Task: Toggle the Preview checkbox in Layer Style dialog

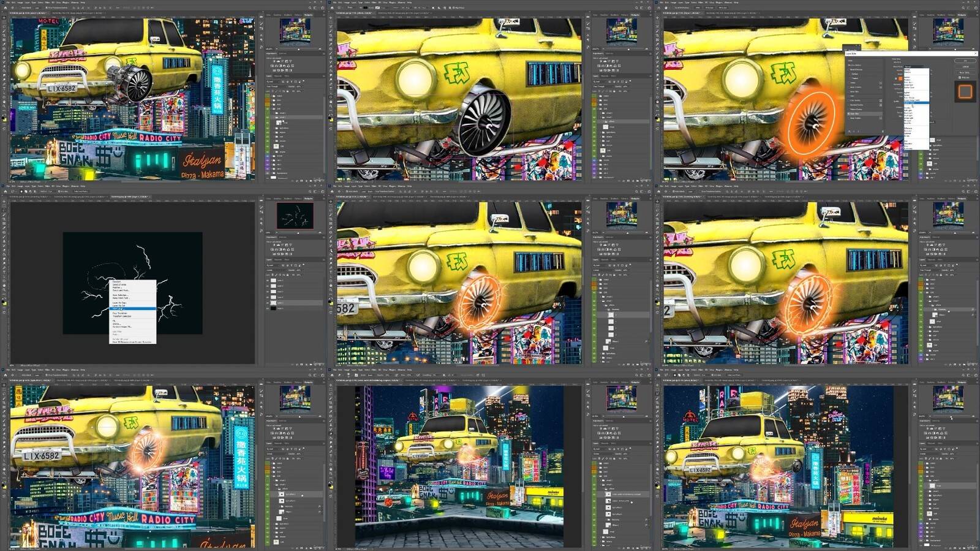Action: pyautogui.click(x=960, y=77)
